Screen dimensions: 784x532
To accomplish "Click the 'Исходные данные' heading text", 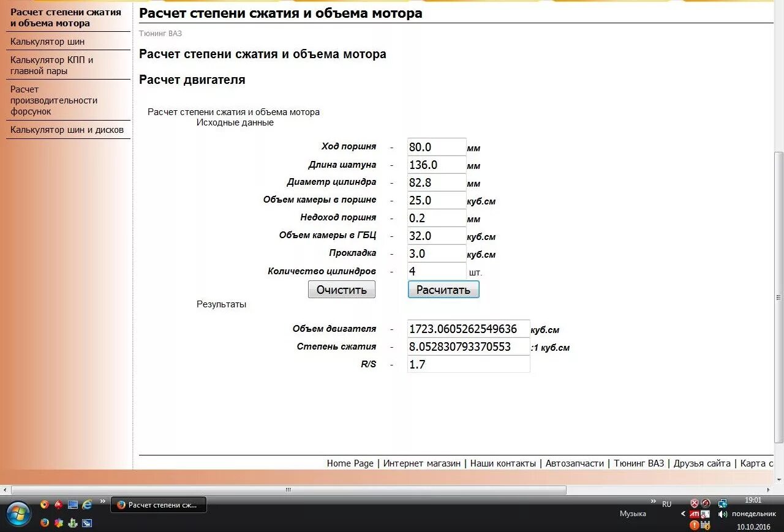I will tap(235, 122).
